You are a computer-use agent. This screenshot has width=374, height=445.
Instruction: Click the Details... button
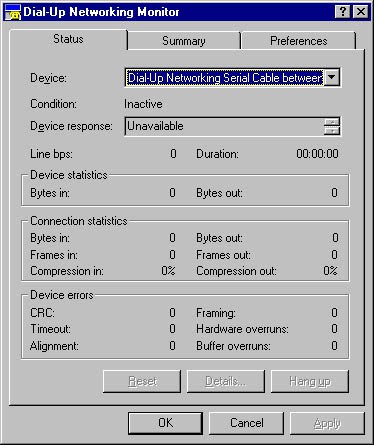point(226,381)
